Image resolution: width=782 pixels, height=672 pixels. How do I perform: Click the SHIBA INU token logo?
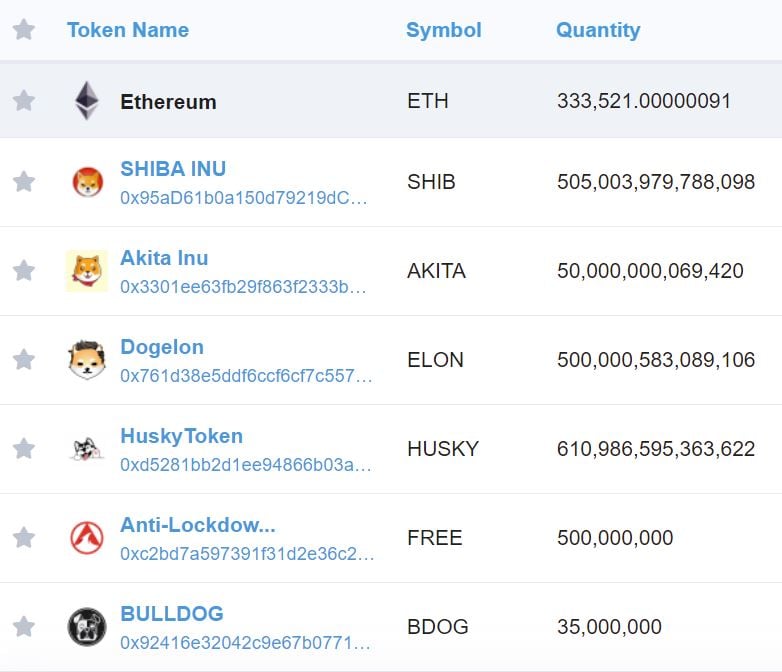(88, 182)
